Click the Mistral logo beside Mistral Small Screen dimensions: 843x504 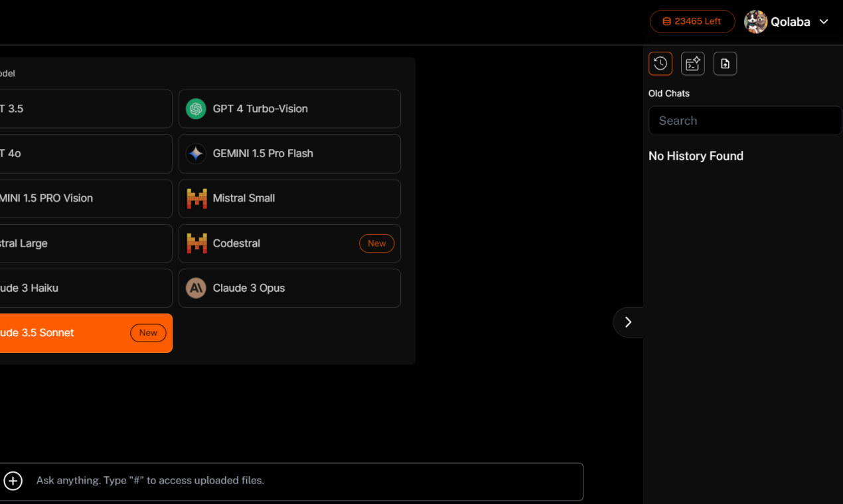[x=196, y=198]
